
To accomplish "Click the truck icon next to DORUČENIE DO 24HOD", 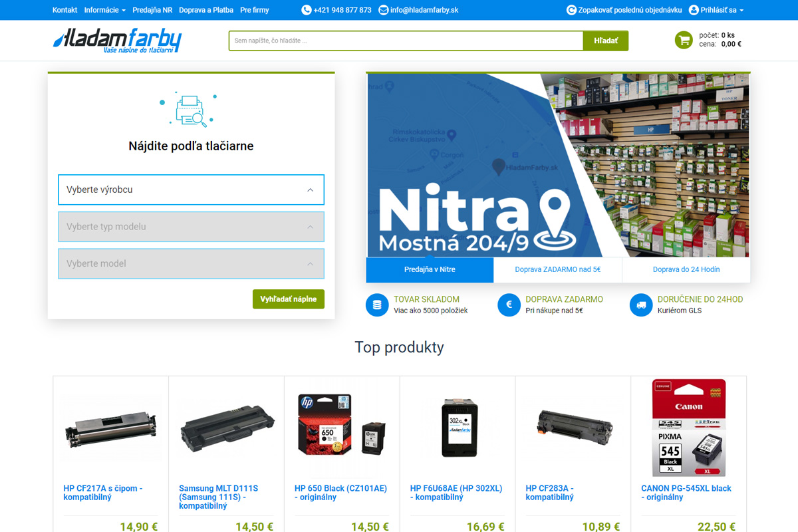I will [641, 305].
